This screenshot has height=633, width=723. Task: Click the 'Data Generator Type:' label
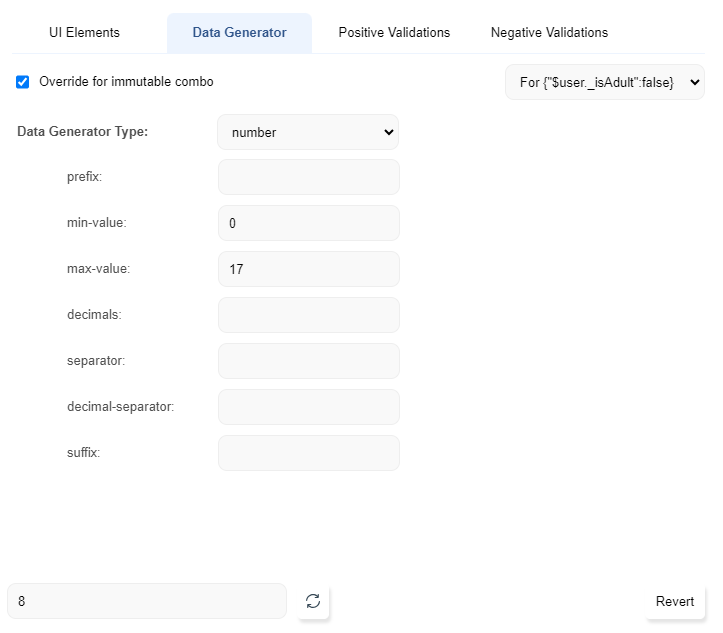pyautogui.click(x=83, y=132)
